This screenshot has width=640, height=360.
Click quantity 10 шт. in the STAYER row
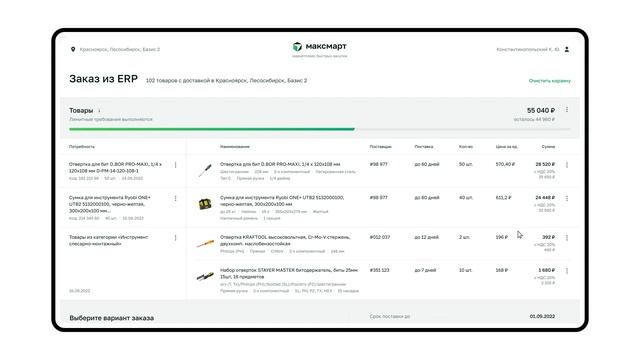(466, 270)
